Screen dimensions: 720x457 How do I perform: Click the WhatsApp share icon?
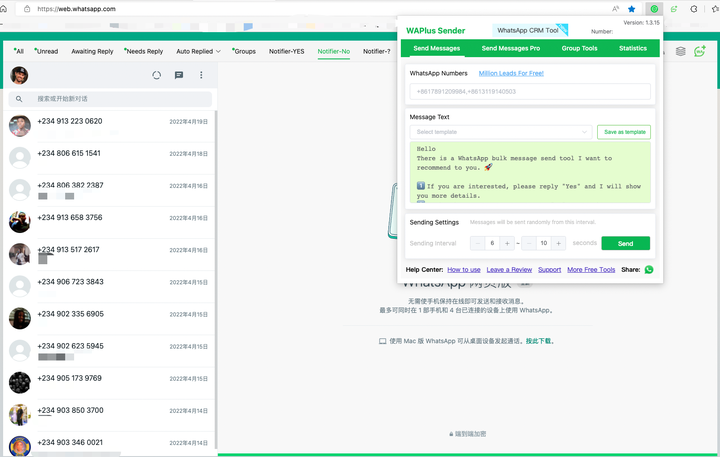[649, 270]
